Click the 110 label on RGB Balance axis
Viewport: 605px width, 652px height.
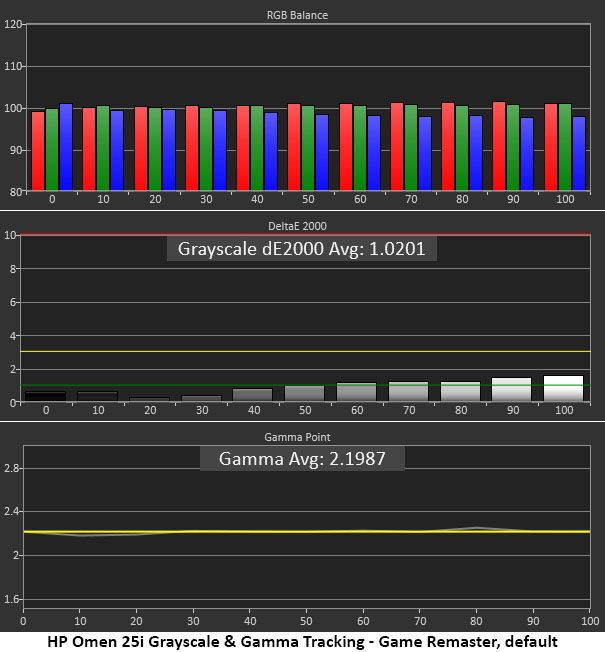[x=12, y=66]
